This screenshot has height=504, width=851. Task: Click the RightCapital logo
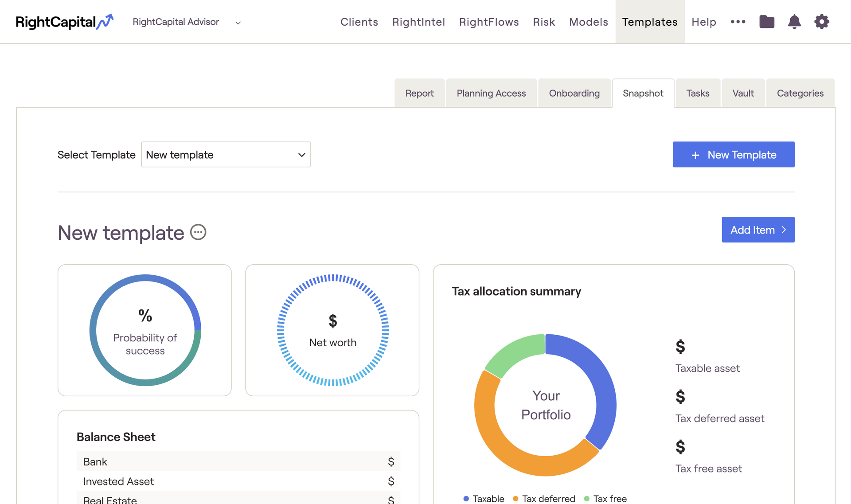[64, 22]
